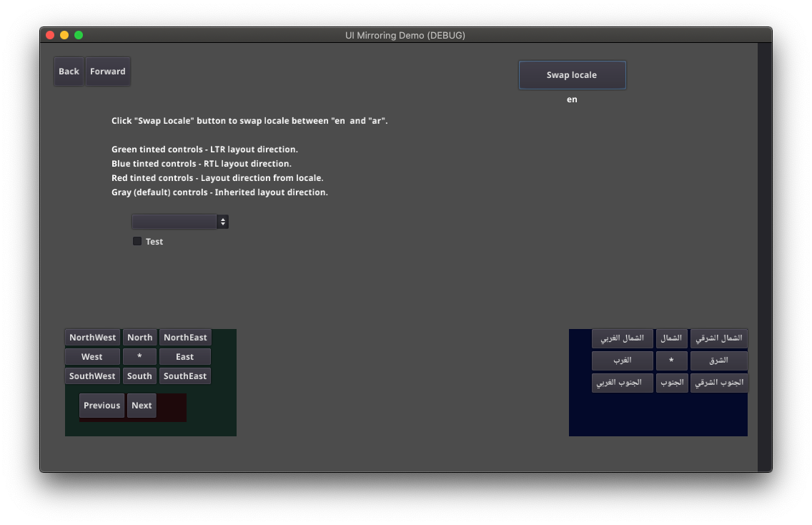Select the SouthWest direction button
Screen dimensions: 812x525
click(91, 376)
